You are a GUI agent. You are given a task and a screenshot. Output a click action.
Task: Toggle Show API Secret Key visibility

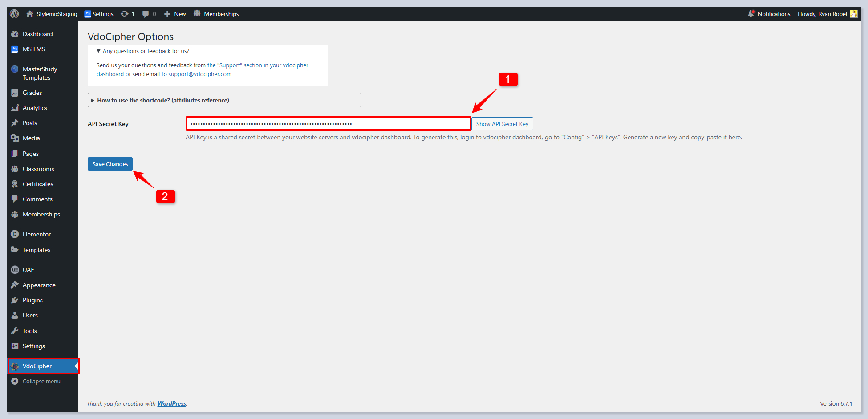click(502, 124)
